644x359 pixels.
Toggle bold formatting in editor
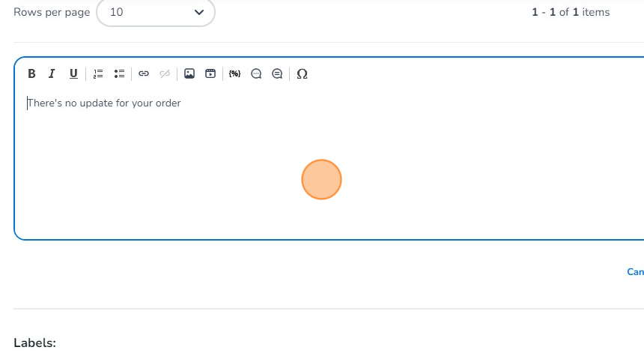tap(31, 73)
